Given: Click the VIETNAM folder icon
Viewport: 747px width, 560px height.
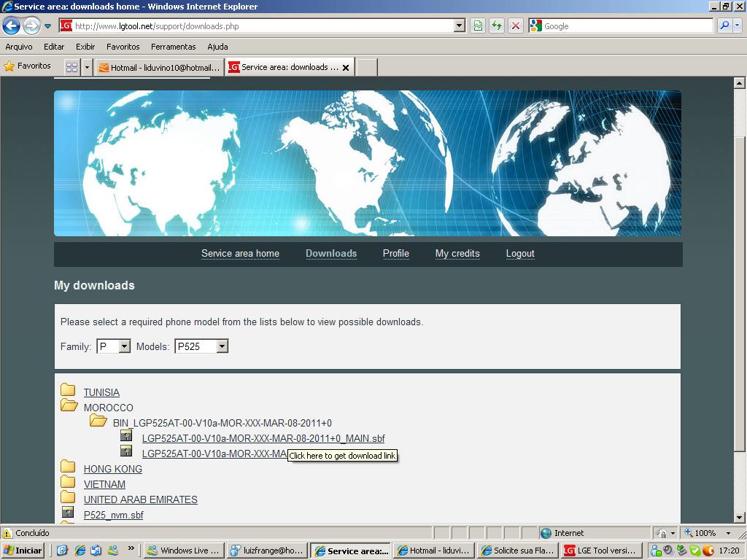Looking at the screenshot, I should pos(68,481).
